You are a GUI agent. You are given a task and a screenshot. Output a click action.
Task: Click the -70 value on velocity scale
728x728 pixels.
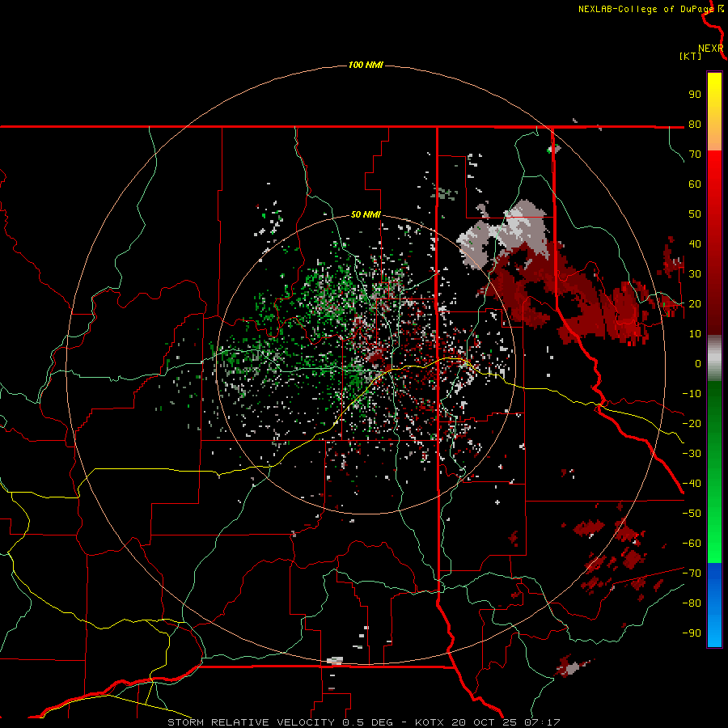click(692, 574)
